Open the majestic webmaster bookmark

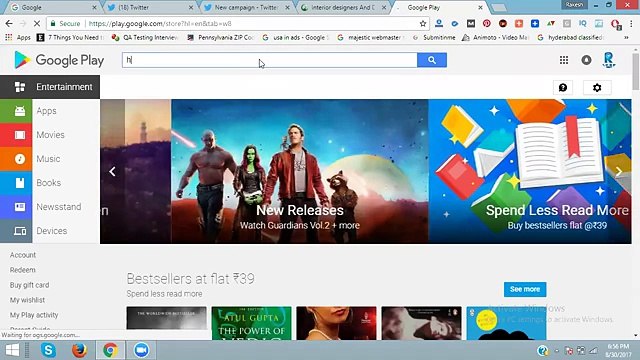370,38
